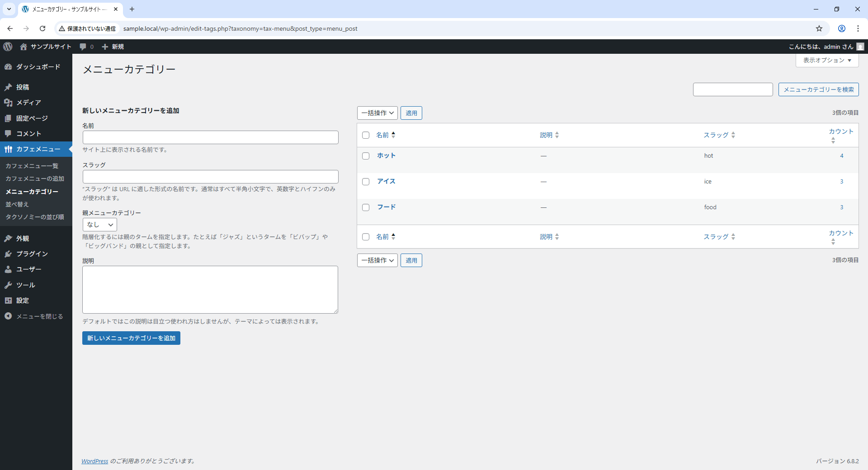Open the bottom 一括操作 bulk actions dropdown
868x470 pixels.
pyautogui.click(x=377, y=260)
